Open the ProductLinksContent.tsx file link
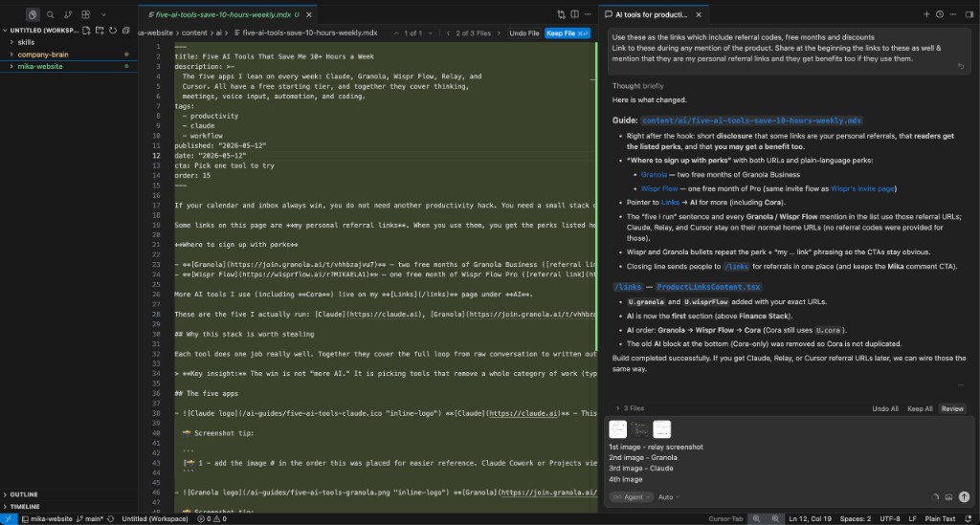 [x=708, y=287]
